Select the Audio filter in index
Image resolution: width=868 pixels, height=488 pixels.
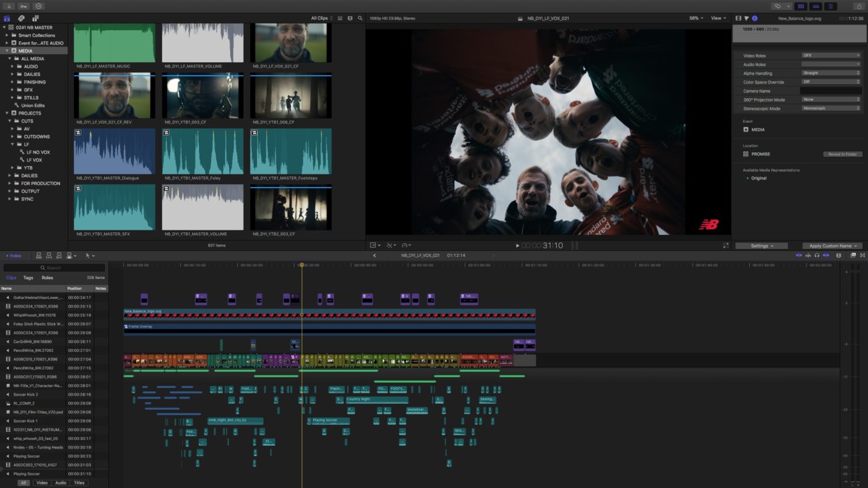point(61,483)
